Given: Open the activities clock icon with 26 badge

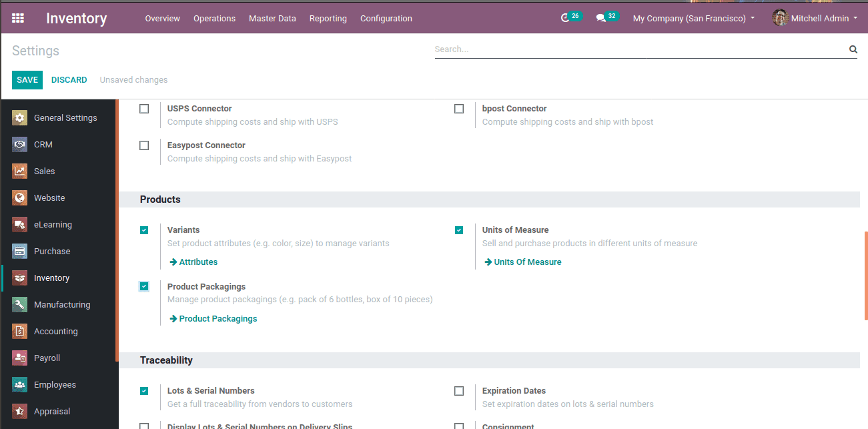Looking at the screenshot, I should [x=566, y=18].
